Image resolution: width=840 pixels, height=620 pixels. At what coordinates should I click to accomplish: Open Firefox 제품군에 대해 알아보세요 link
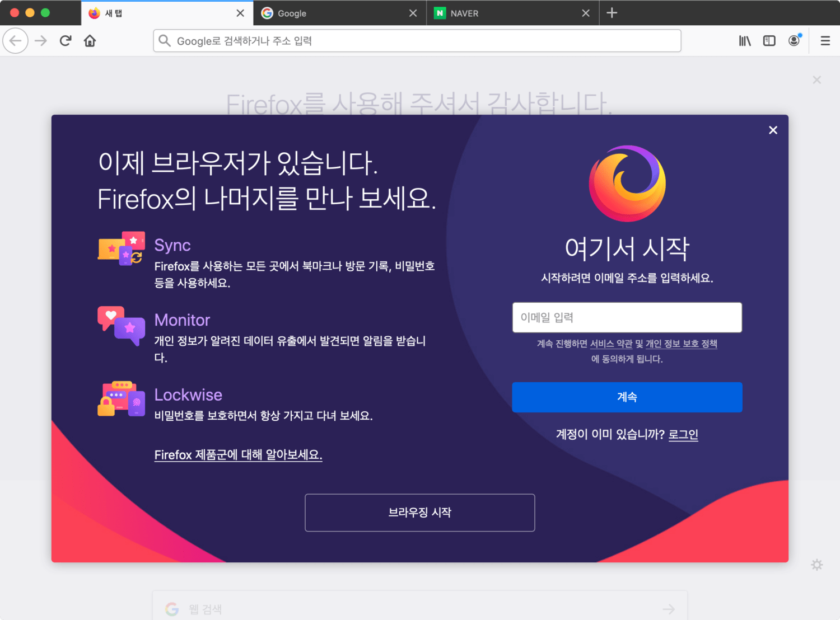tap(239, 455)
